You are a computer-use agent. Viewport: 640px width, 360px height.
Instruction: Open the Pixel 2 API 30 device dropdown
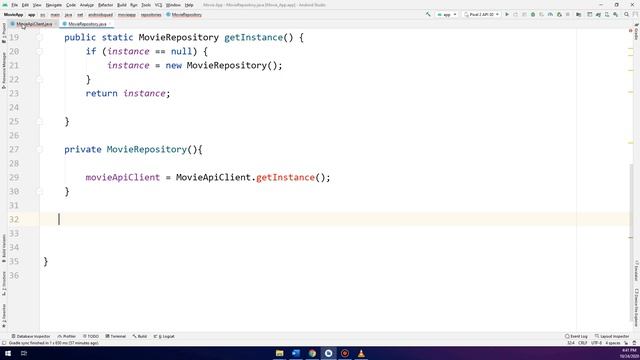[481, 14]
